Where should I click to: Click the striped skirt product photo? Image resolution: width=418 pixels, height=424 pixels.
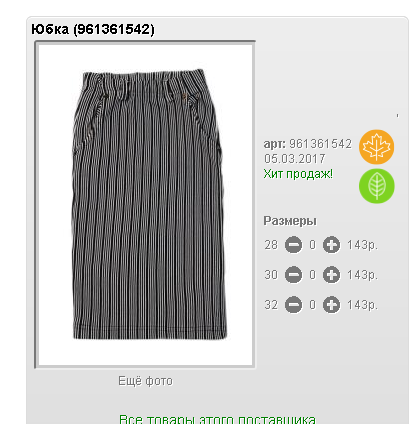point(145,205)
